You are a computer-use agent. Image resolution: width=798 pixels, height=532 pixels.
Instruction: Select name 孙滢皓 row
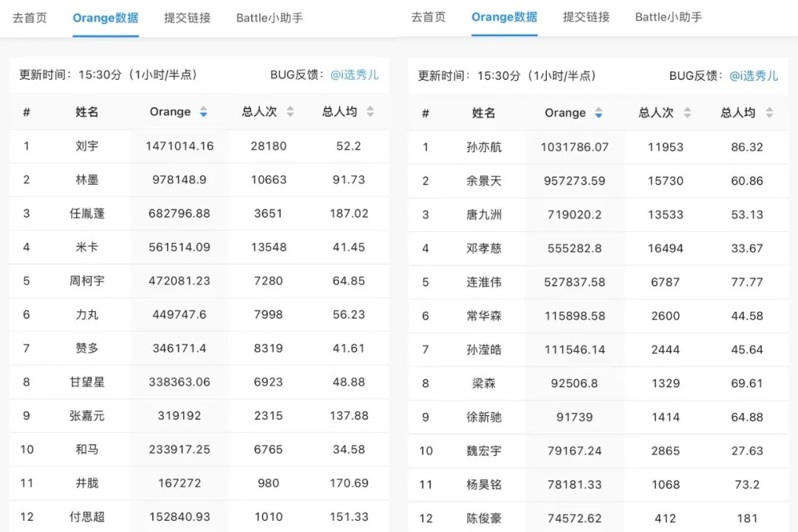pyautogui.click(x=484, y=349)
